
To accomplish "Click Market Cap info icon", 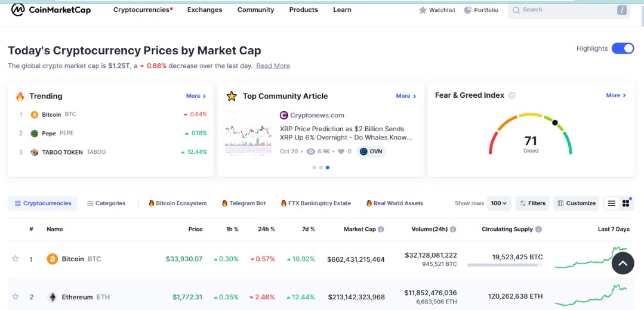I will tap(381, 229).
